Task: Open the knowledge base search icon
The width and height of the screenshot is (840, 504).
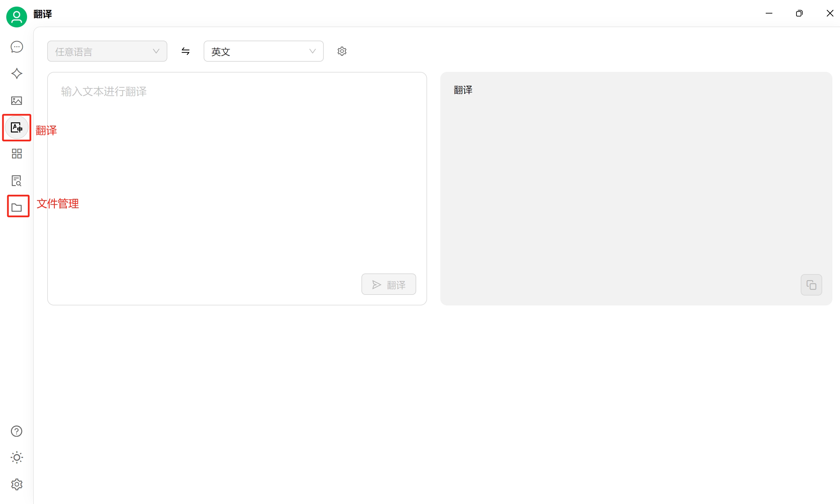Action: [17, 181]
